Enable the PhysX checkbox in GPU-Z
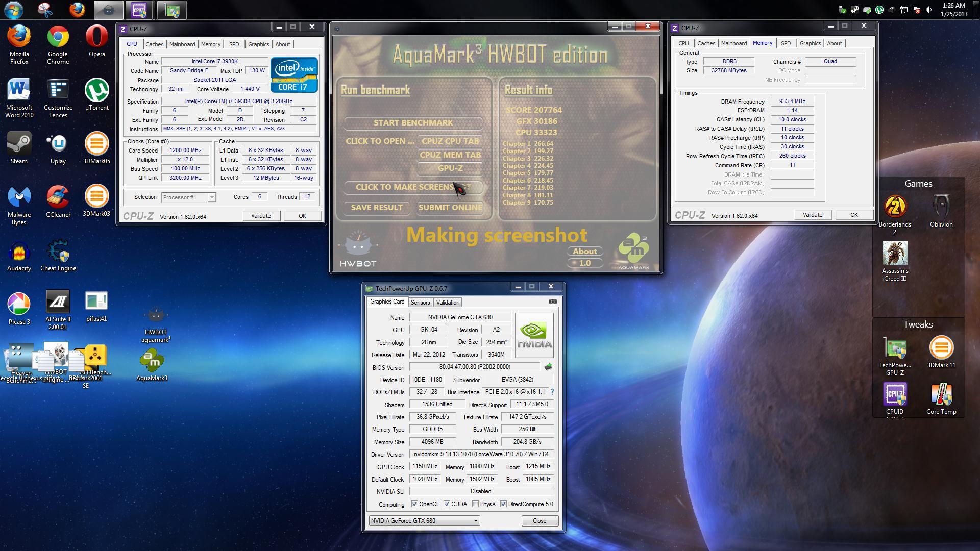The height and width of the screenshot is (551, 980). coord(475,504)
